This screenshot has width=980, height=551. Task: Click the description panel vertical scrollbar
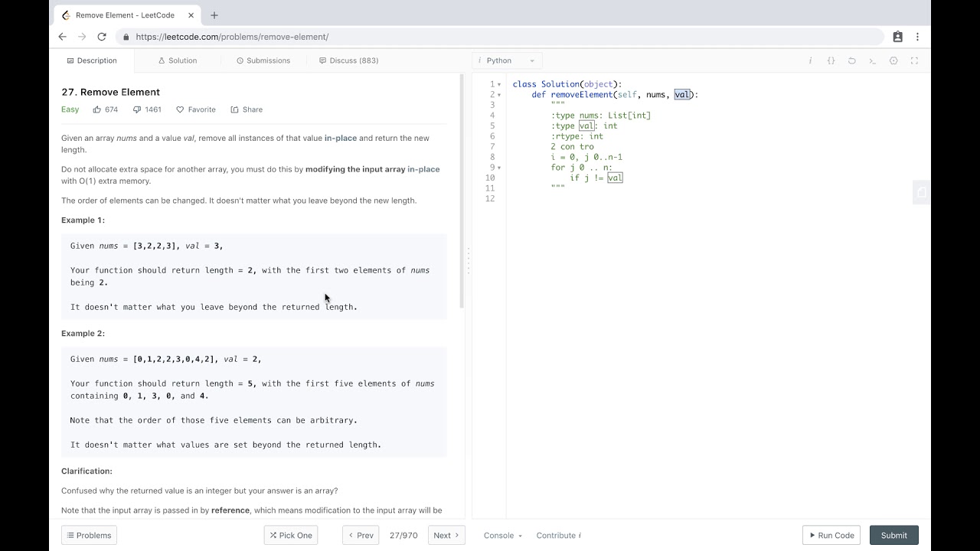(461, 191)
